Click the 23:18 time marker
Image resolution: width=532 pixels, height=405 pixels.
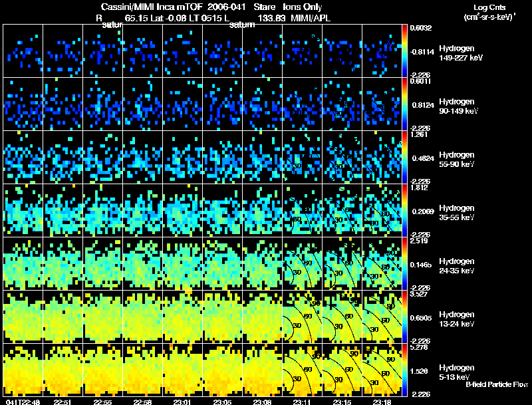click(x=382, y=402)
